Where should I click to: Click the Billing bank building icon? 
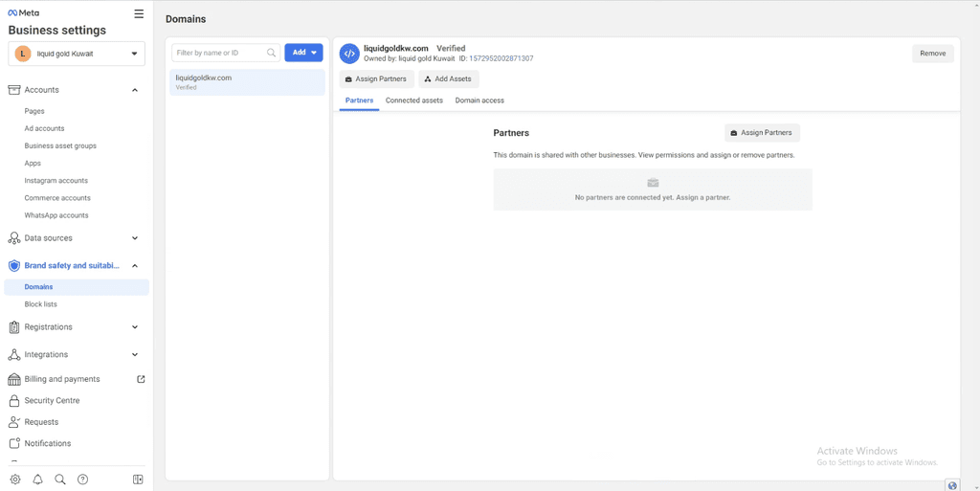pyautogui.click(x=13, y=379)
